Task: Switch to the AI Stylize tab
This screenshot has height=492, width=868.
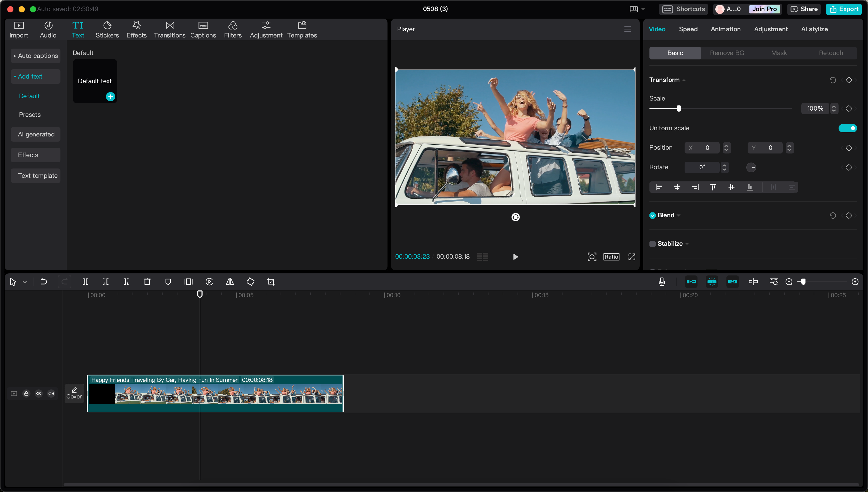Action: (x=814, y=29)
